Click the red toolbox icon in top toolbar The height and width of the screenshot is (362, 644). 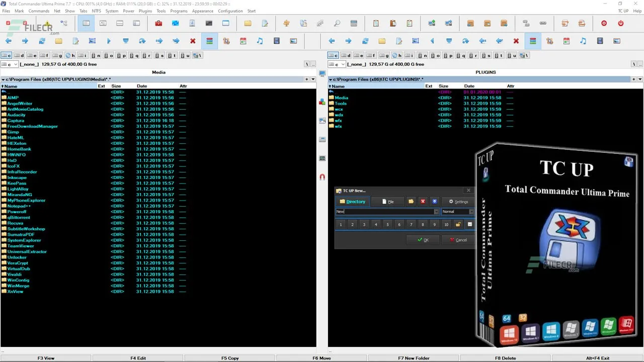(158, 23)
